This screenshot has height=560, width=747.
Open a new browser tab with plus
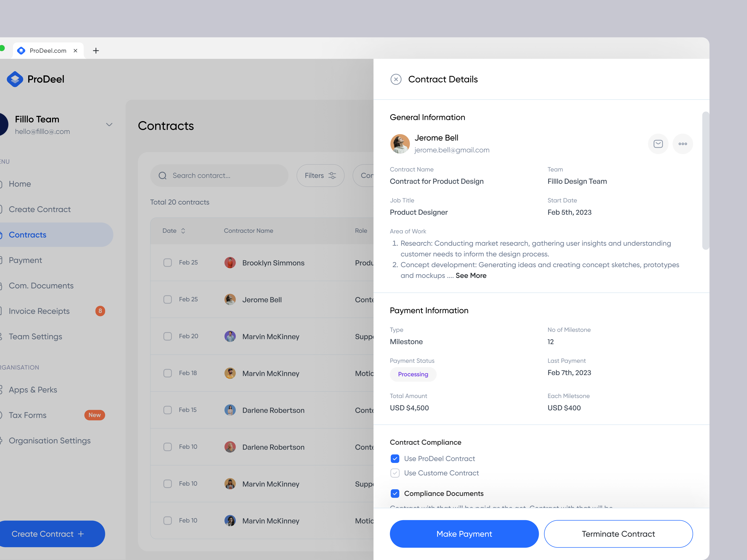click(96, 51)
